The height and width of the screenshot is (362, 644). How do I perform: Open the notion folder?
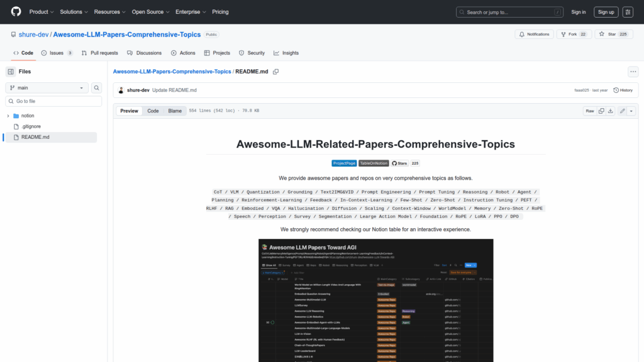(x=28, y=116)
